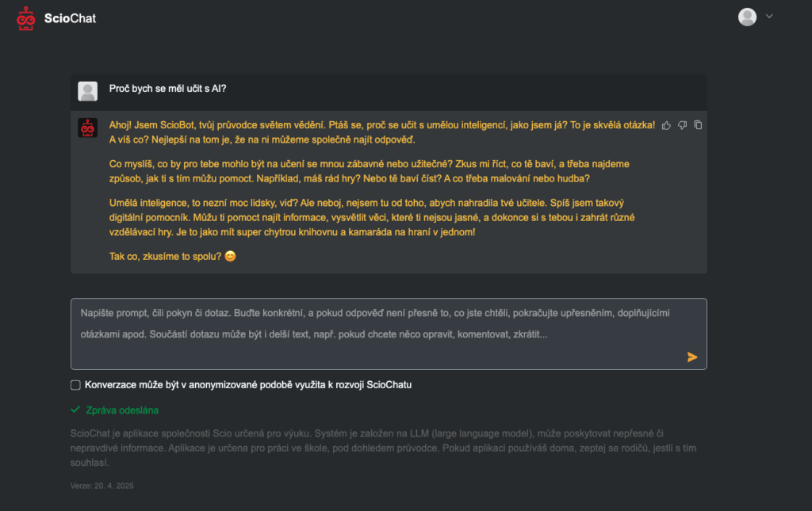The image size is (812, 511).
Task: Expand the account dropdown chevron
Action: click(769, 16)
